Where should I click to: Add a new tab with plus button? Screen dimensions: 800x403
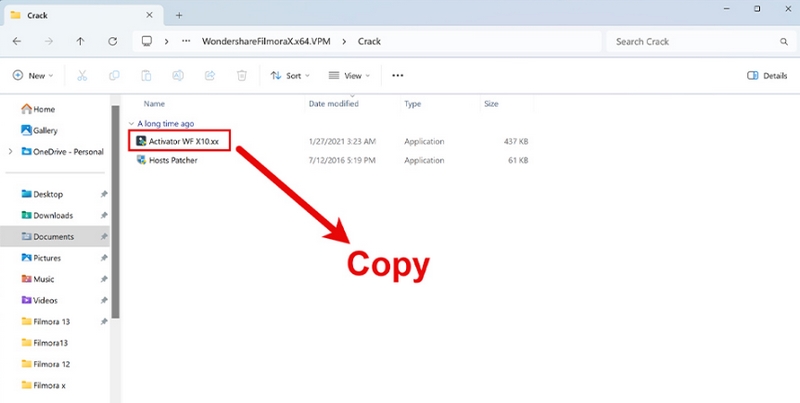coord(179,15)
